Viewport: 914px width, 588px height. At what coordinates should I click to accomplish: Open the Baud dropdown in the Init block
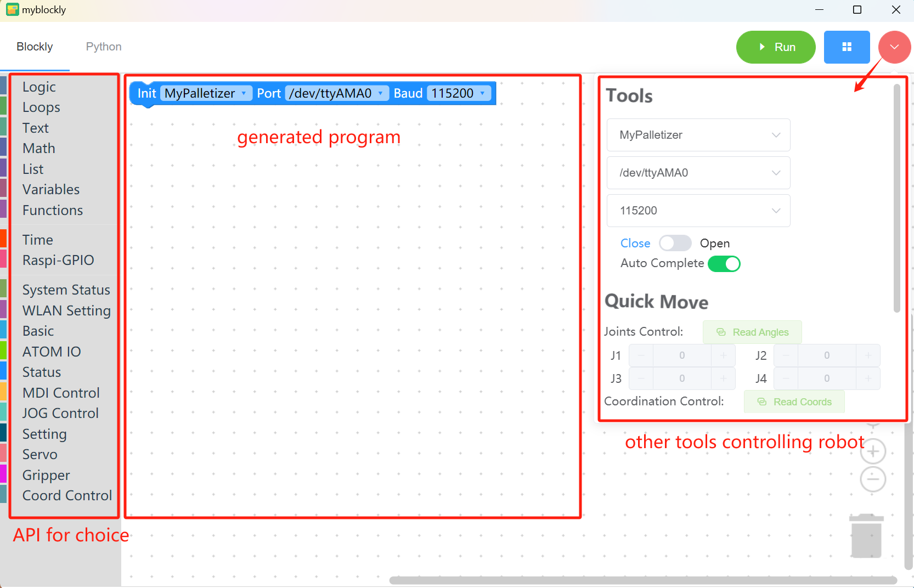pyautogui.click(x=459, y=93)
